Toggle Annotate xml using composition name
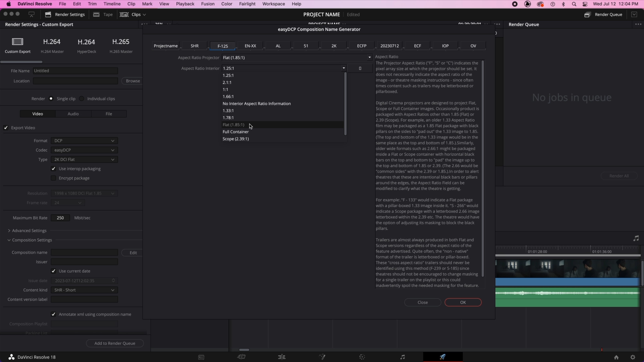 coord(53,314)
